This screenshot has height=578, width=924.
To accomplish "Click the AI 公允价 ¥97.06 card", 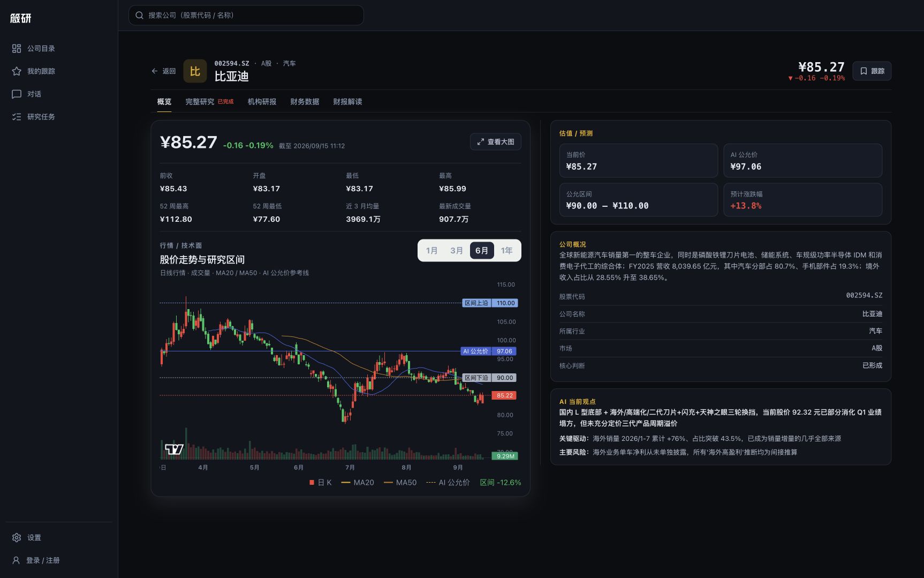I will (802, 161).
